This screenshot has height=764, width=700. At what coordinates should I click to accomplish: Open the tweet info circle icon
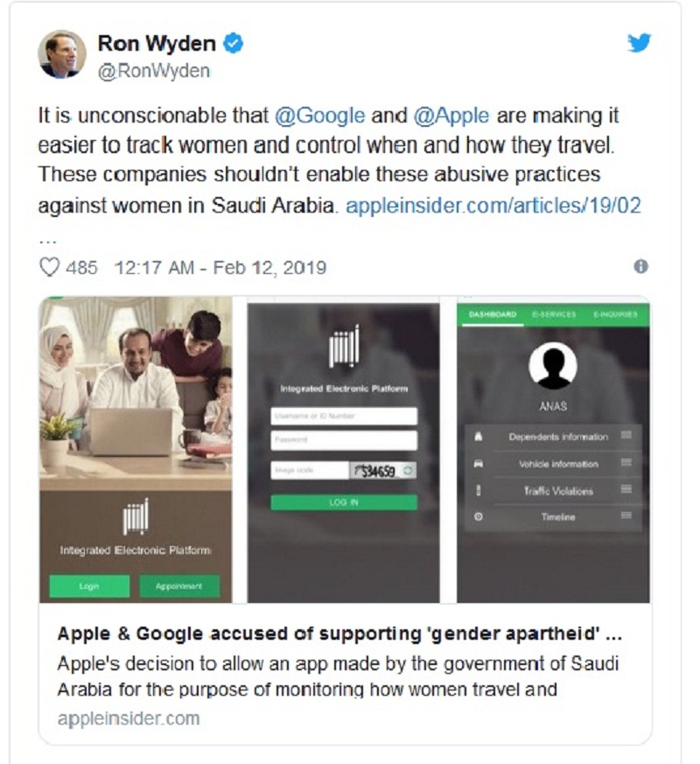(x=640, y=267)
